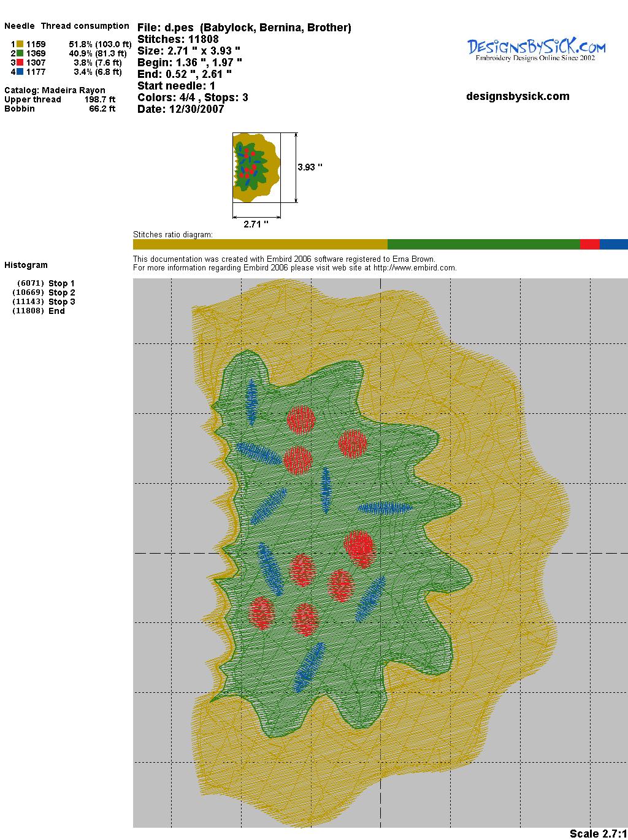Pick the blue 1177 thread swatch

click(20, 72)
